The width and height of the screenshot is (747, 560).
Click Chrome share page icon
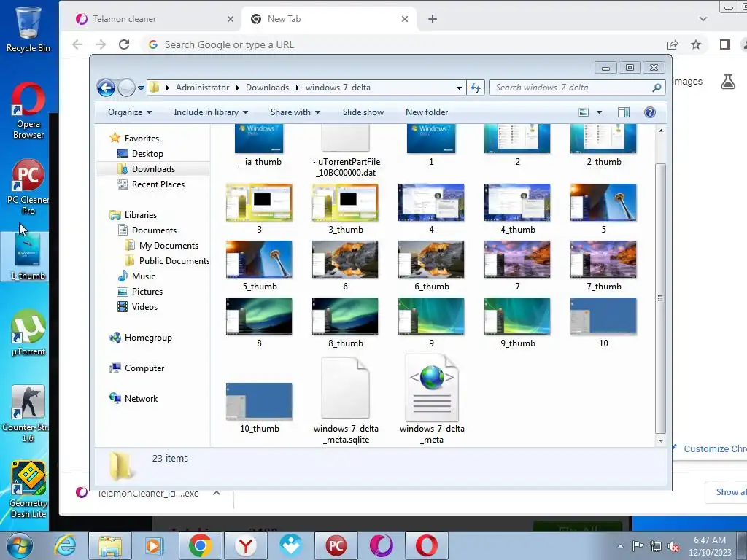673,44
